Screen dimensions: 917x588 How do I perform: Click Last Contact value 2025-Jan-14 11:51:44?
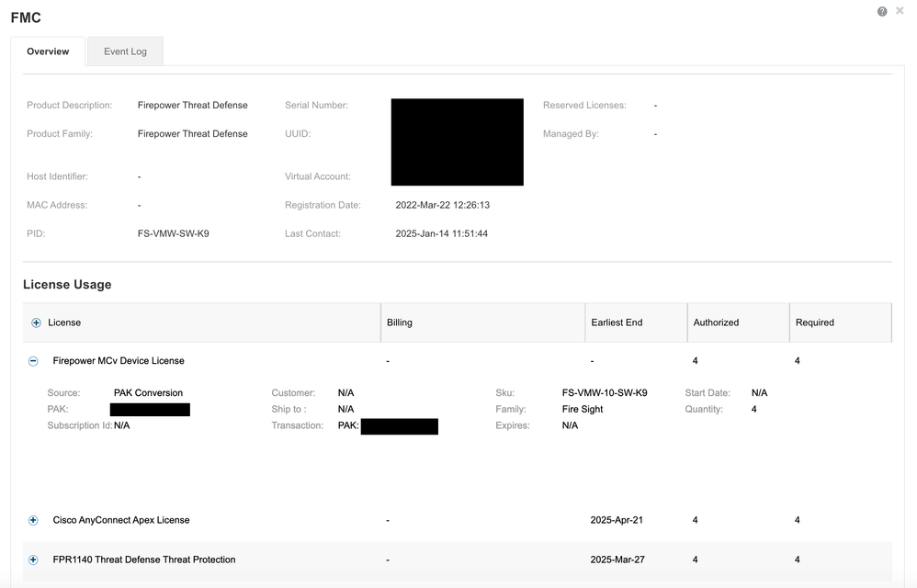coord(442,233)
